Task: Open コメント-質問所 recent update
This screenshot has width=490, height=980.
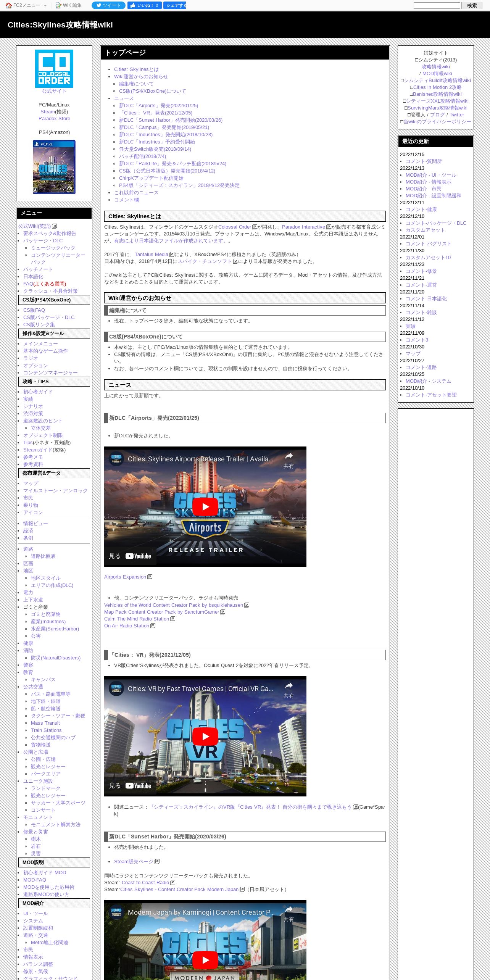Action: tap(424, 161)
